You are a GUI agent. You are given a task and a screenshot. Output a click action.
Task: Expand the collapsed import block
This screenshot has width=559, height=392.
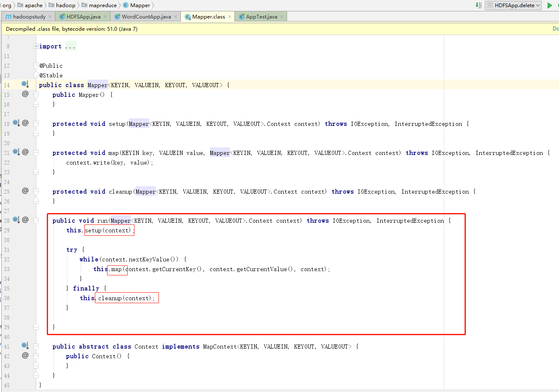(36, 46)
